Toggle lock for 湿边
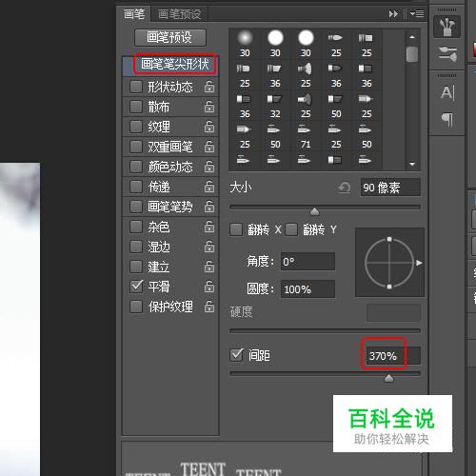 (x=209, y=247)
